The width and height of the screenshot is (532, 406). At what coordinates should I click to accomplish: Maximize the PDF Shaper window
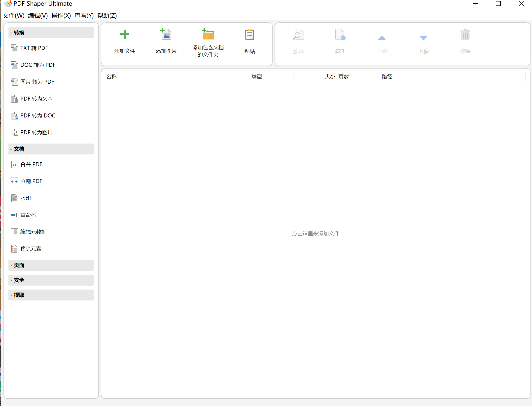(x=498, y=4)
